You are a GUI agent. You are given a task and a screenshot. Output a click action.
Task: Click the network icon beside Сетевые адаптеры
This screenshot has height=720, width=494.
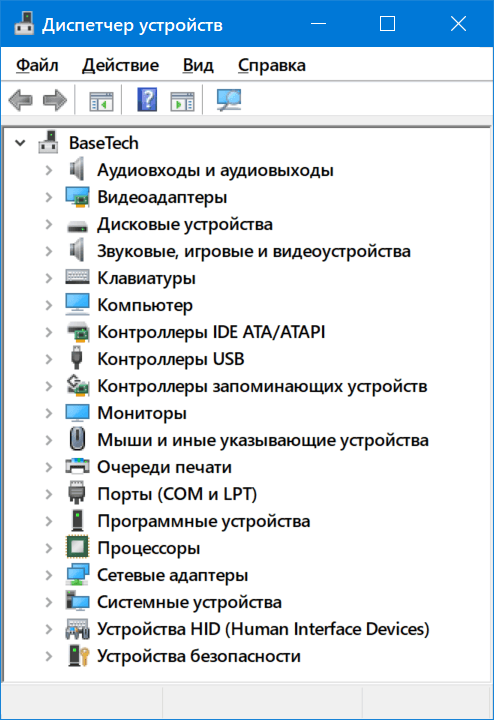77,574
